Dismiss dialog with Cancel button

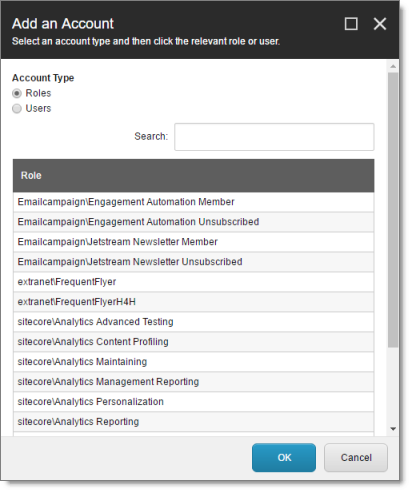click(x=356, y=458)
